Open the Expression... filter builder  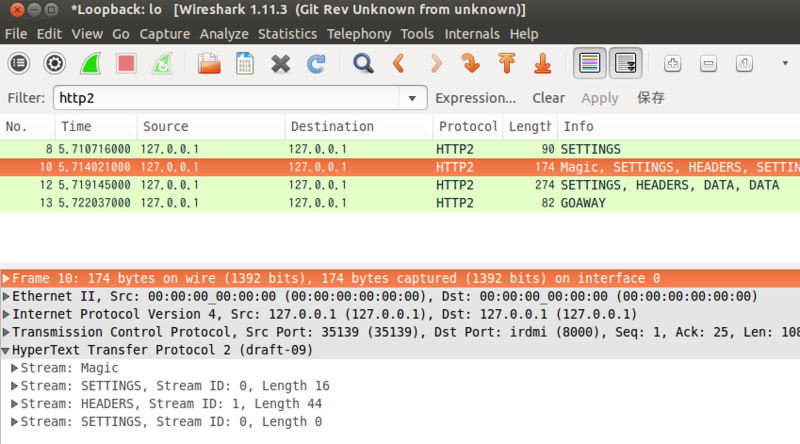(476, 98)
